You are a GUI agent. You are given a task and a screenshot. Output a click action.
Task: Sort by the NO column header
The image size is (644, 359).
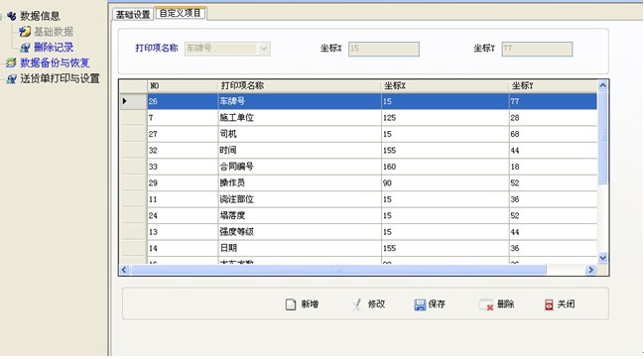[x=183, y=85]
